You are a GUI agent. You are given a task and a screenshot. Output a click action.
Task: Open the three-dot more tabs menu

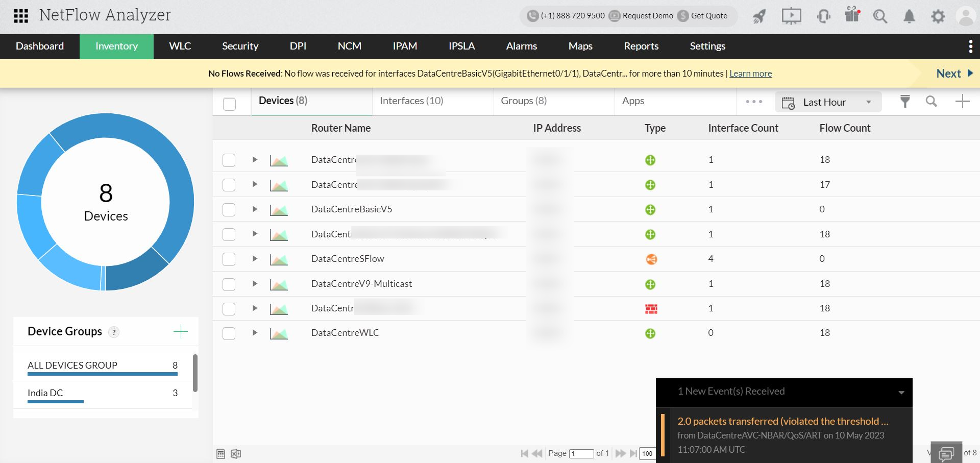pos(754,102)
